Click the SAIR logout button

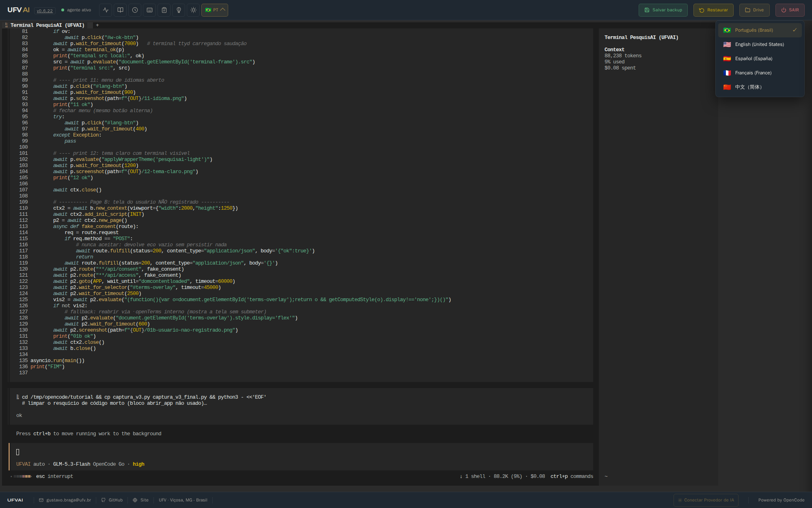[x=790, y=10]
